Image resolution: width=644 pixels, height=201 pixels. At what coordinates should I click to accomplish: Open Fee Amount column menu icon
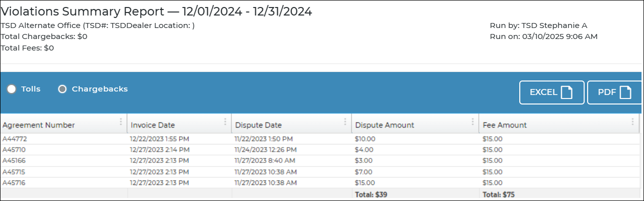coord(633,122)
